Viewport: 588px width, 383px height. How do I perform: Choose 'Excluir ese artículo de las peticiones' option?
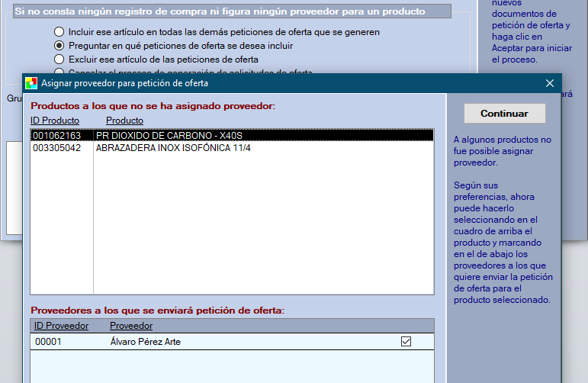[59, 59]
